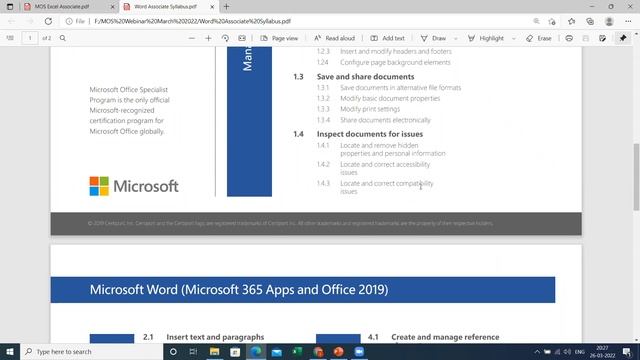Open the PDF table of contents sidebar

click(x=10, y=38)
